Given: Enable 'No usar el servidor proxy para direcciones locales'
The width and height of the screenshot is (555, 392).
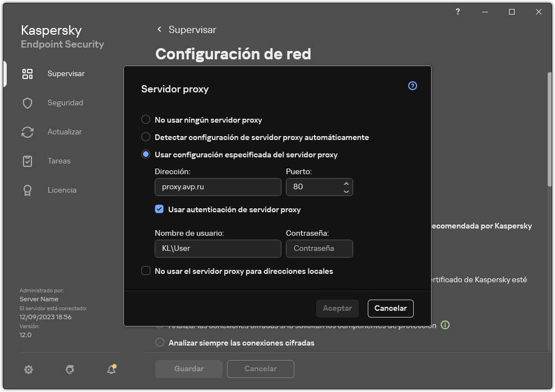Looking at the screenshot, I should click(x=146, y=271).
